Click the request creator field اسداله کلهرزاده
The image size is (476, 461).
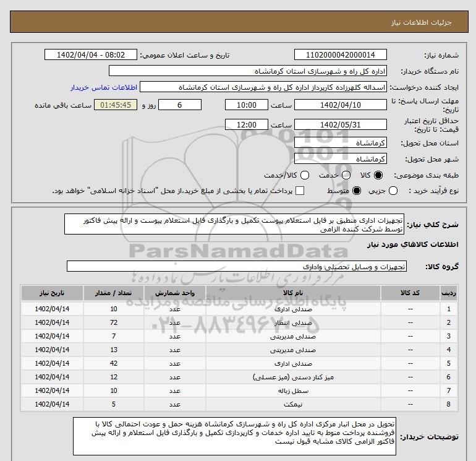[263, 87]
